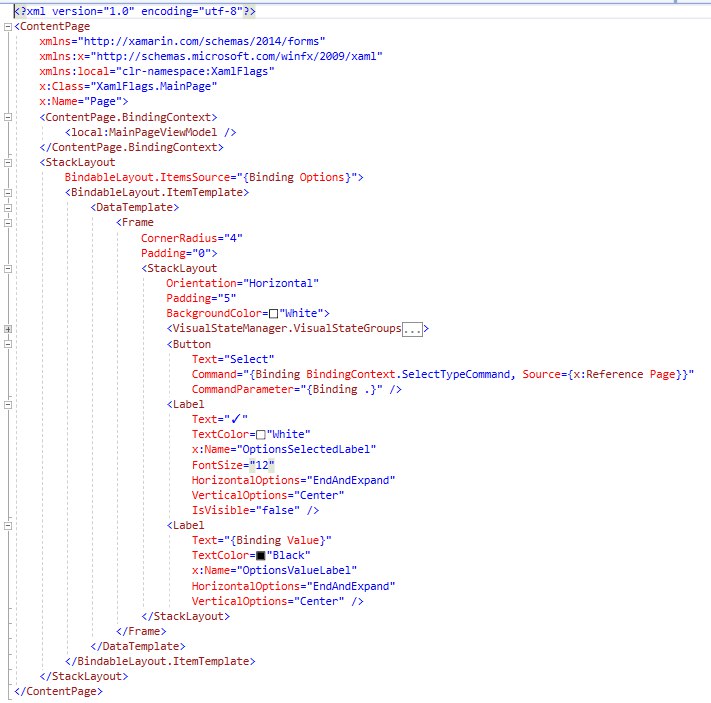Collapse the Button element block

click(x=8, y=344)
